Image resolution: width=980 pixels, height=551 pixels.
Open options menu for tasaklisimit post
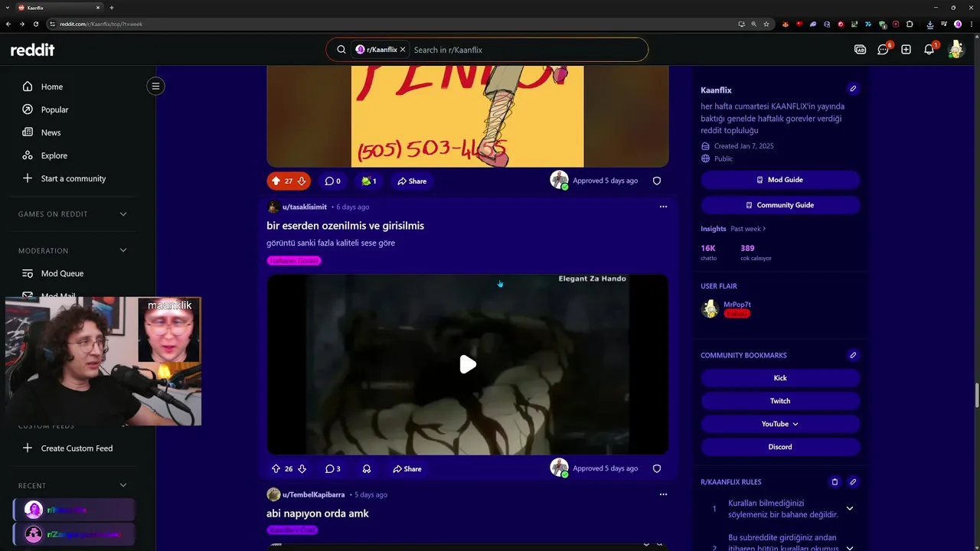pyautogui.click(x=663, y=207)
